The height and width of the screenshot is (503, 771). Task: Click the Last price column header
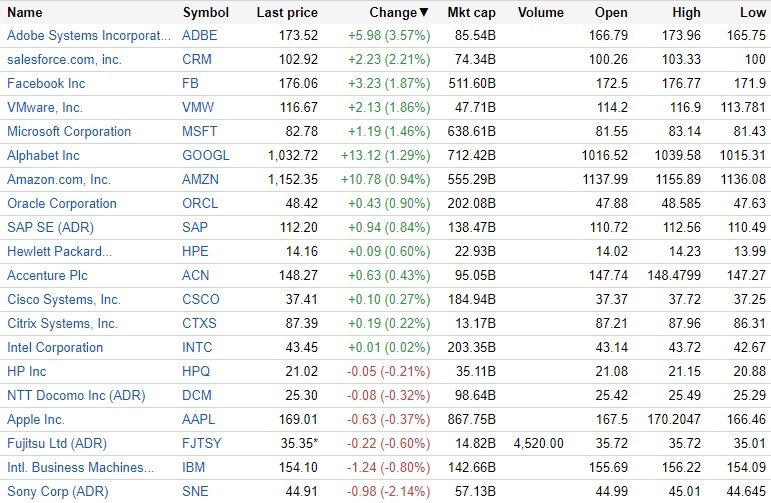[x=287, y=13]
